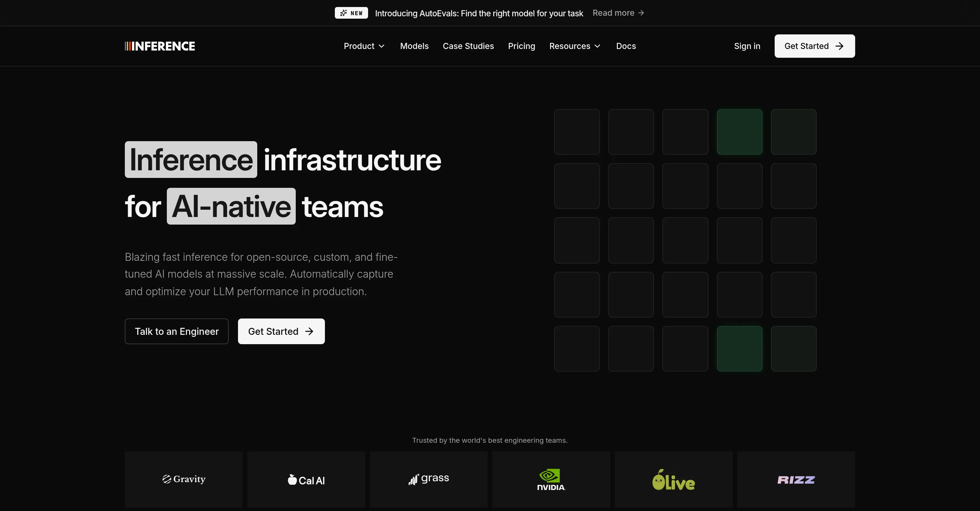This screenshot has width=980, height=511.
Task: Click the arrow in hero Get Started button
Action: click(309, 331)
